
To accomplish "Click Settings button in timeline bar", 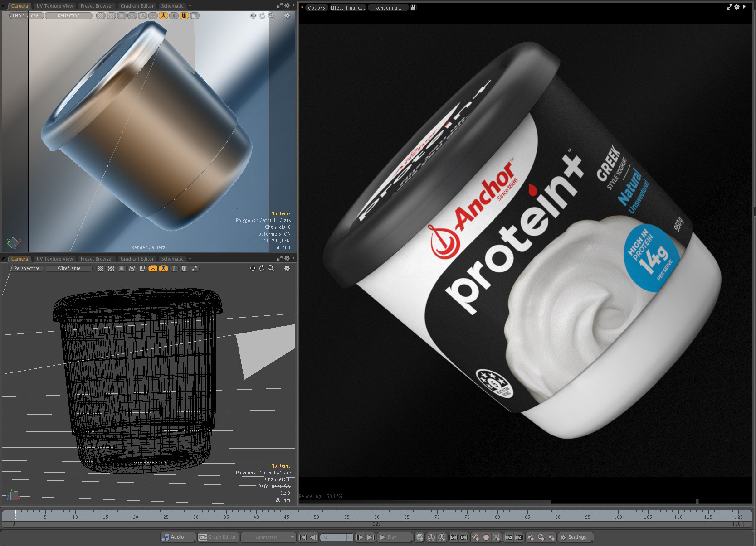I will (x=576, y=537).
